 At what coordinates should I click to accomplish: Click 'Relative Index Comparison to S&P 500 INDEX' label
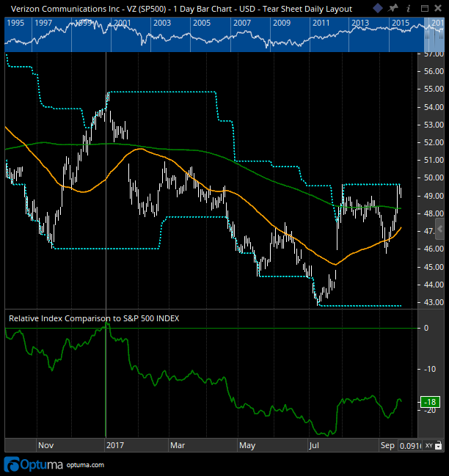[x=94, y=318]
